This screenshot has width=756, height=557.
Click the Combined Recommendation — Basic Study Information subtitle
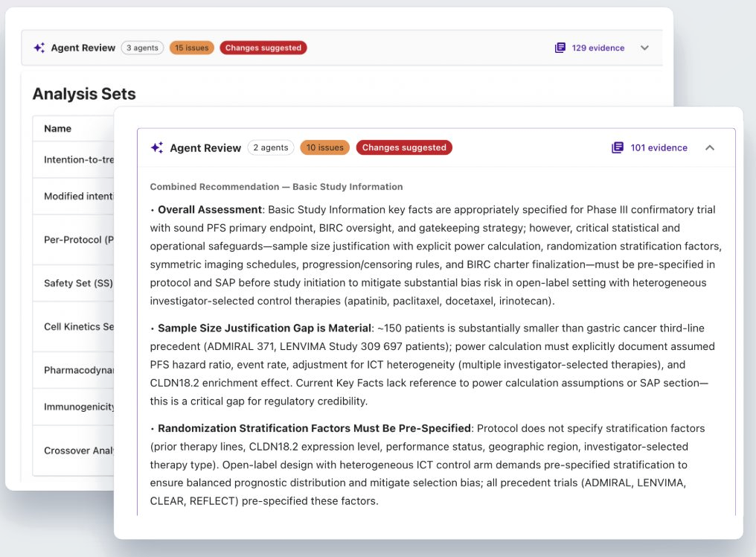pyautogui.click(x=276, y=187)
